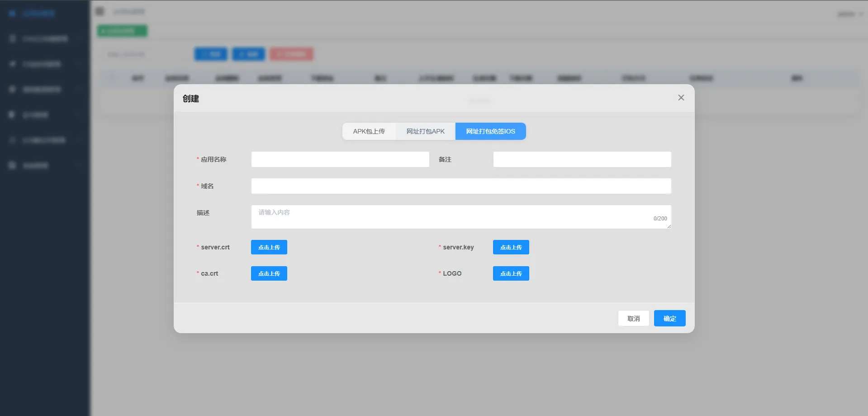Screen dimensions: 868x416
Task: Click the collapse icon beside the page title
Action: pos(100,11)
